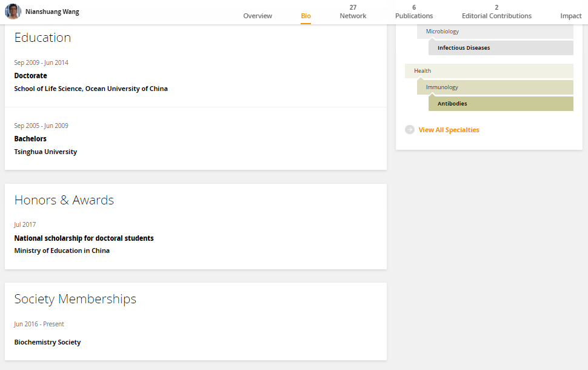Image resolution: width=588 pixels, height=370 pixels.
Task: Switch to the Publications tab
Action: point(414,12)
